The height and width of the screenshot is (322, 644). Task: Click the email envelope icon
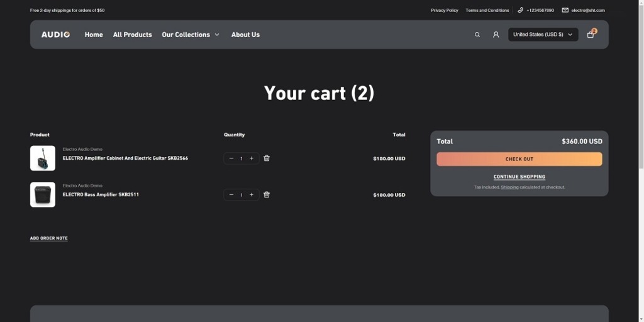565,10
